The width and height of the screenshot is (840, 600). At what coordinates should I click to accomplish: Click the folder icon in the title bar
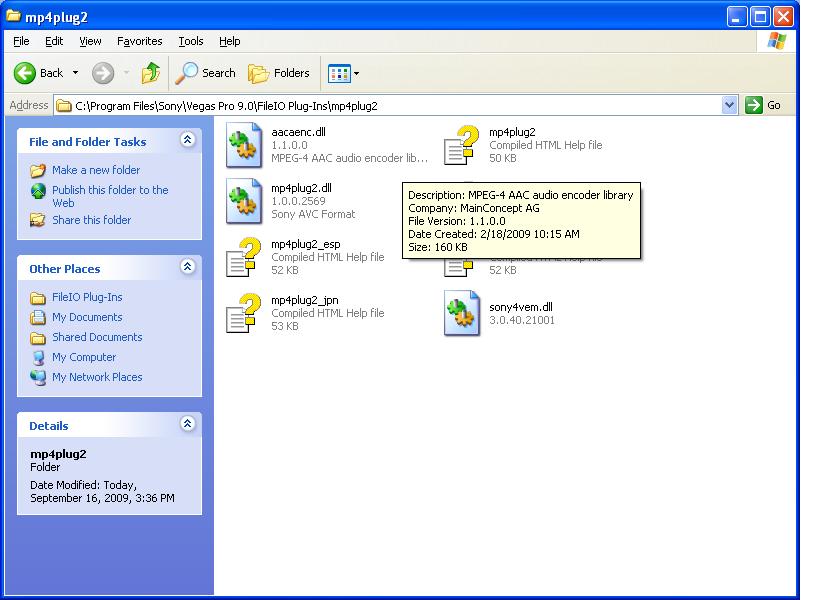14,16
